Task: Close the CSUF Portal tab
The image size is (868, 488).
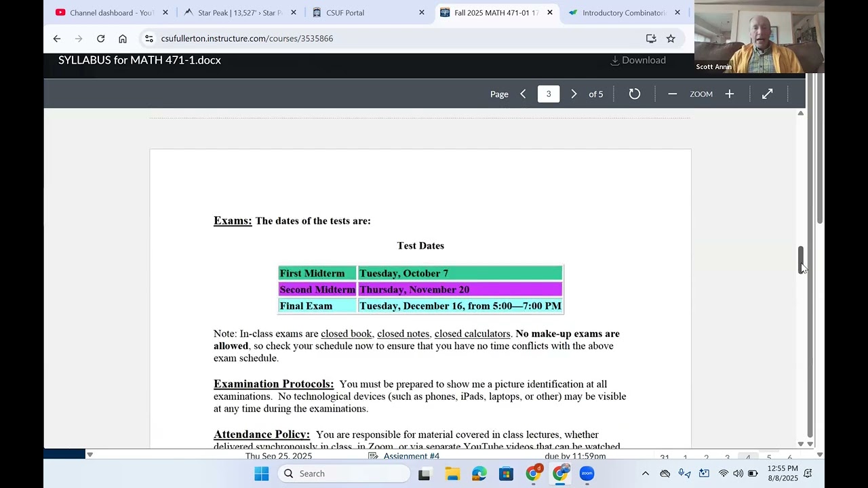Action: [x=421, y=13]
